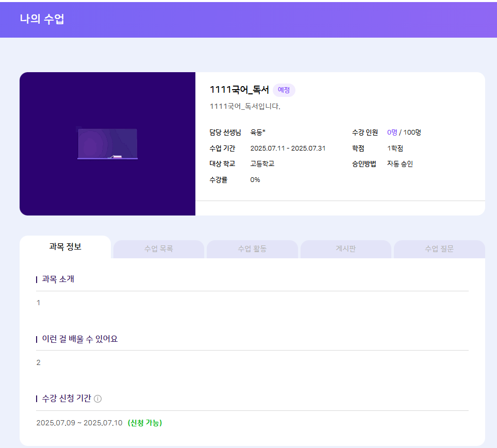Click the 나의 수업 page header title
The image size is (497, 448).
tap(42, 19)
